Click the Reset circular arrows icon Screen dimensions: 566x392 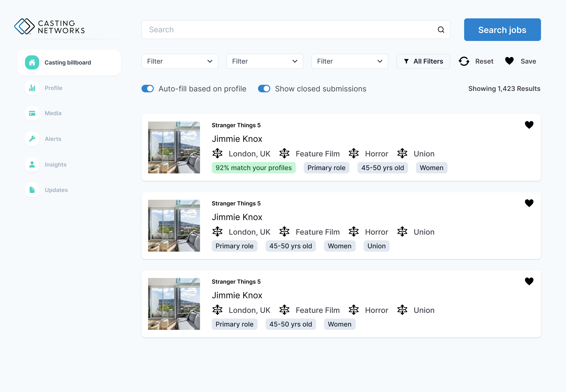point(464,61)
